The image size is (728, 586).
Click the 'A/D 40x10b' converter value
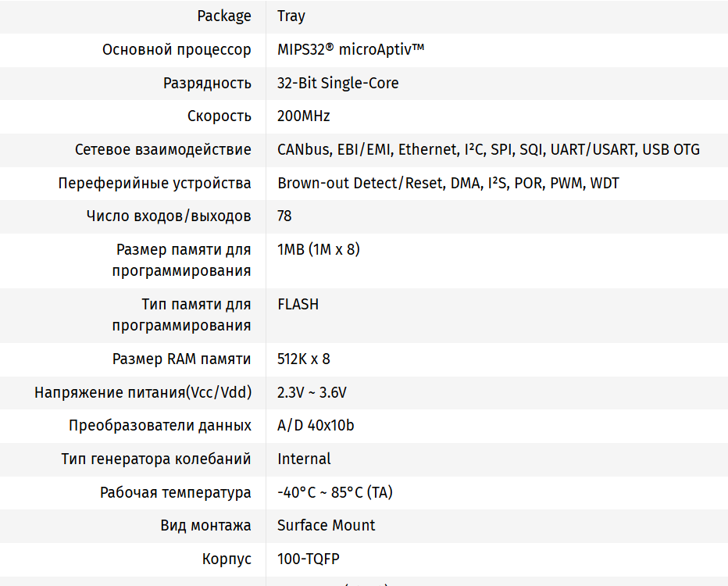(316, 425)
